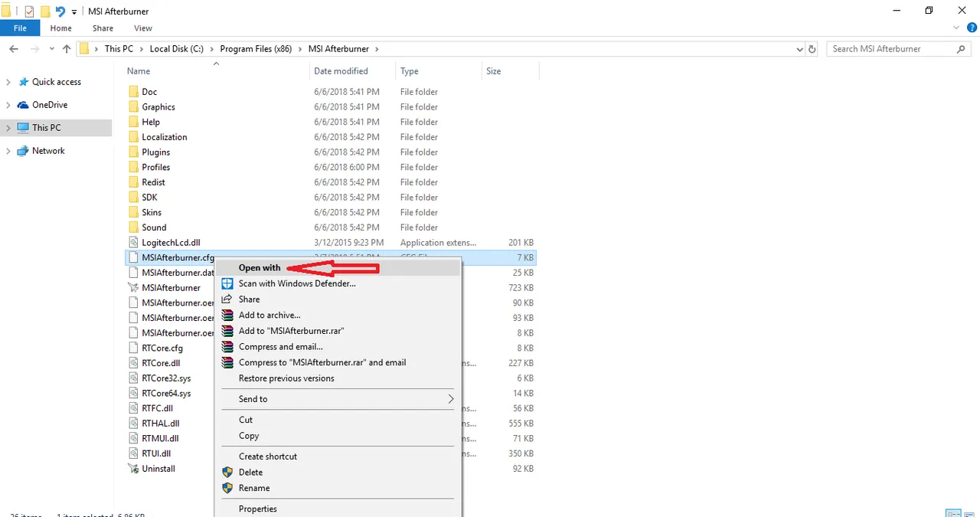
Task: Click the New folder icon in the title bar
Action: (45, 11)
